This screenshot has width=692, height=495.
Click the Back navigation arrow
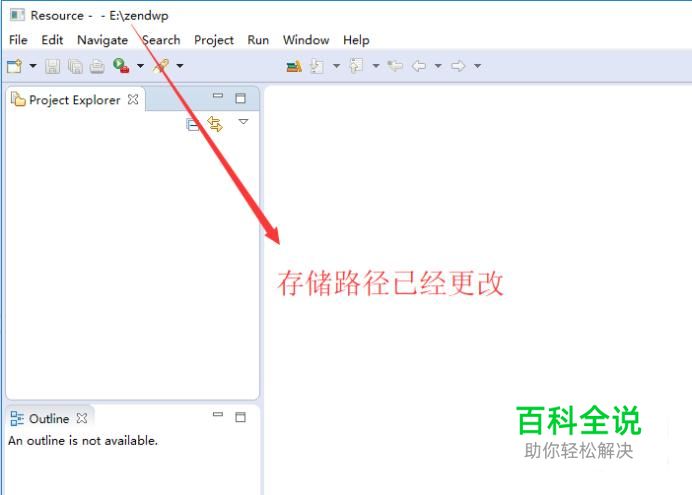point(419,66)
